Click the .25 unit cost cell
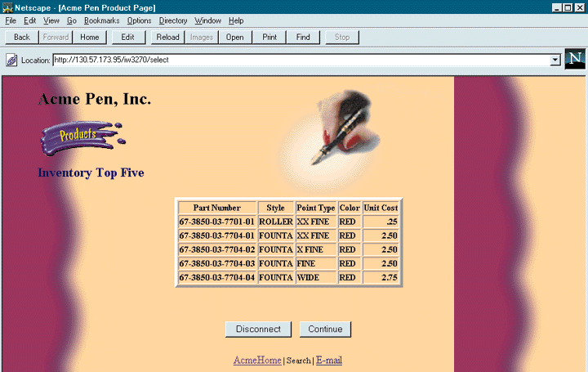588x372 pixels. (x=381, y=222)
